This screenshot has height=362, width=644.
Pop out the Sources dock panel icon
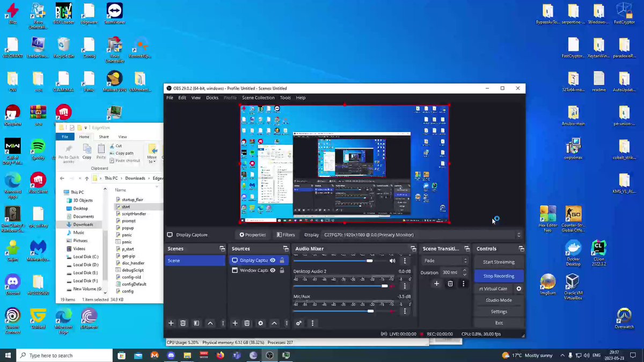point(286,249)
